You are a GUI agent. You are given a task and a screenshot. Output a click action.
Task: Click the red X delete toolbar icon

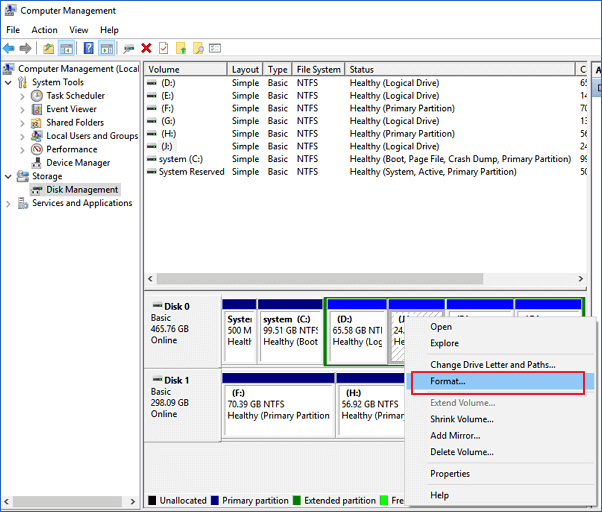coord(146,48)
